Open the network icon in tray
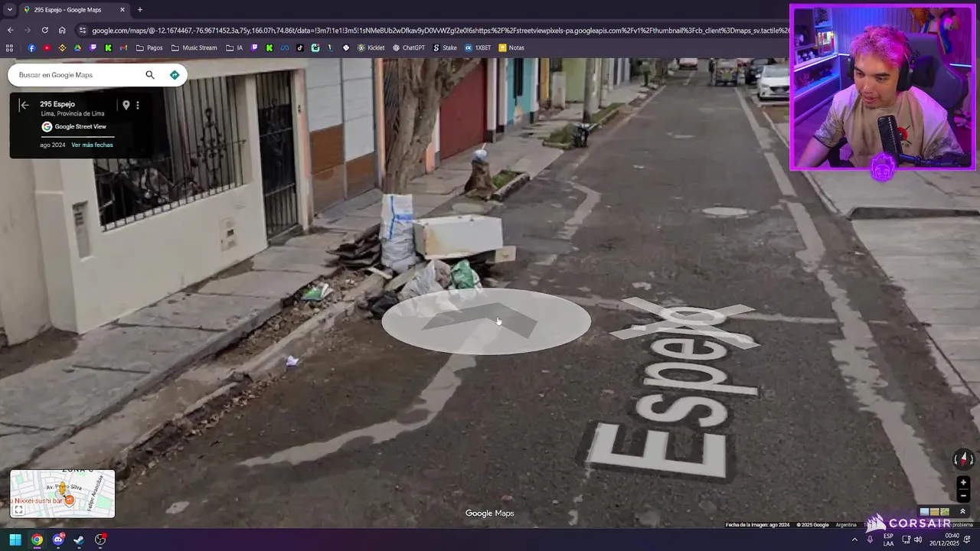 coord(906,540)
